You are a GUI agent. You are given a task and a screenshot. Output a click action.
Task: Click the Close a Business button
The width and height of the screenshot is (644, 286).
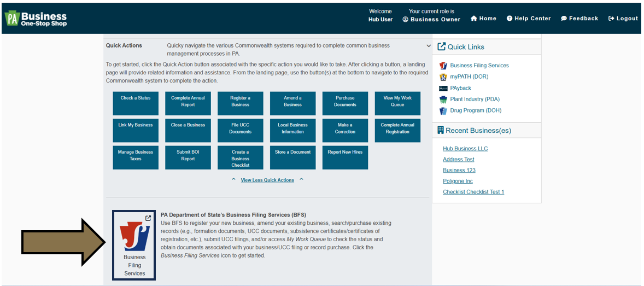tap(188, 130)
